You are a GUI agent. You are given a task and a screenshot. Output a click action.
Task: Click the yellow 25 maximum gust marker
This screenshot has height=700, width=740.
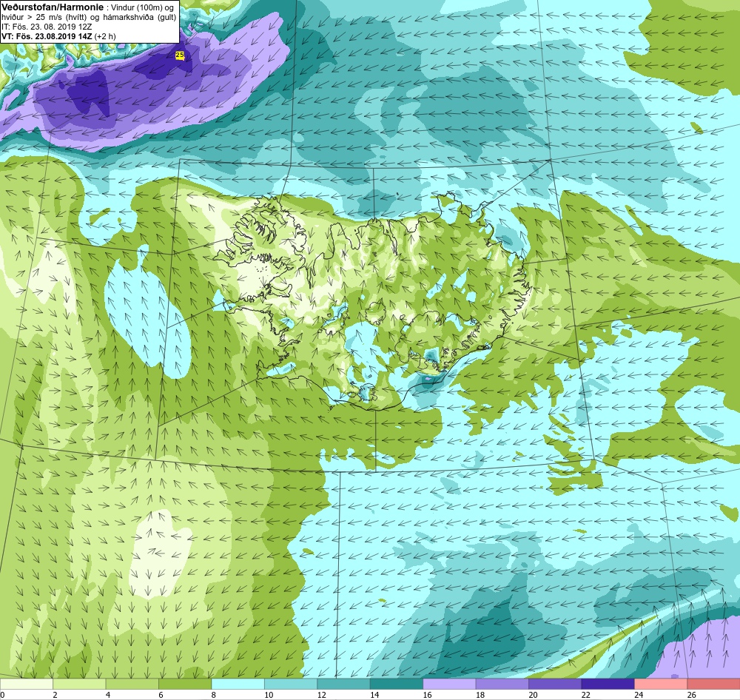(x=180, y=55)
